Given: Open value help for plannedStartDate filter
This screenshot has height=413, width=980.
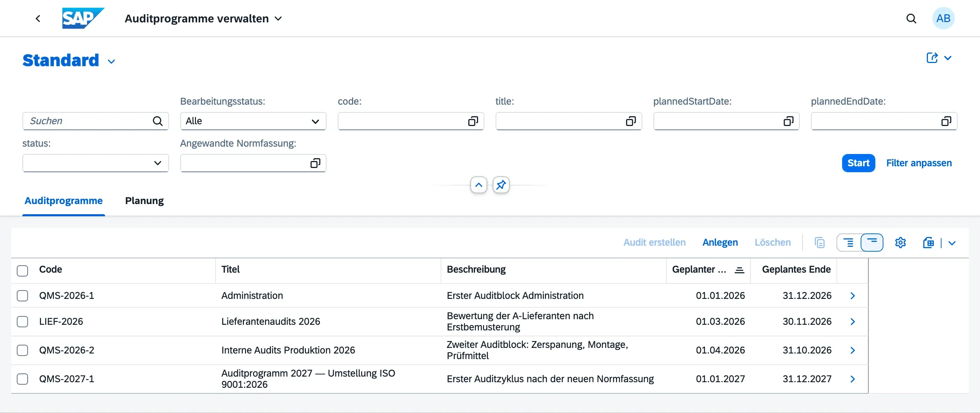Looking at the screenshot, I should [788, 121].
